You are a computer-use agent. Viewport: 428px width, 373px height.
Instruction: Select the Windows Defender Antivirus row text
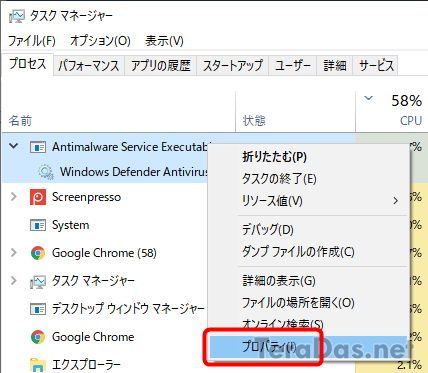134,172
